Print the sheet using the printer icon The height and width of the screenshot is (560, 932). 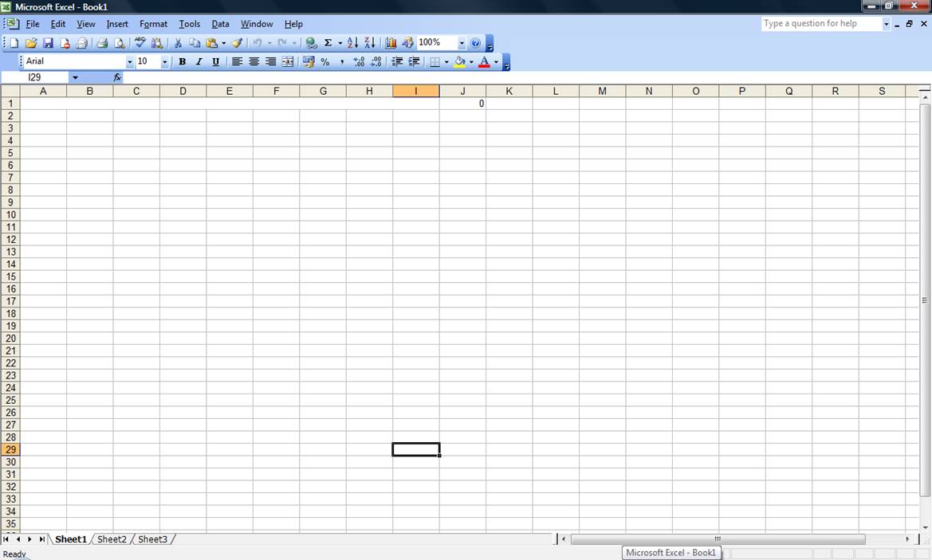point(102,43)
